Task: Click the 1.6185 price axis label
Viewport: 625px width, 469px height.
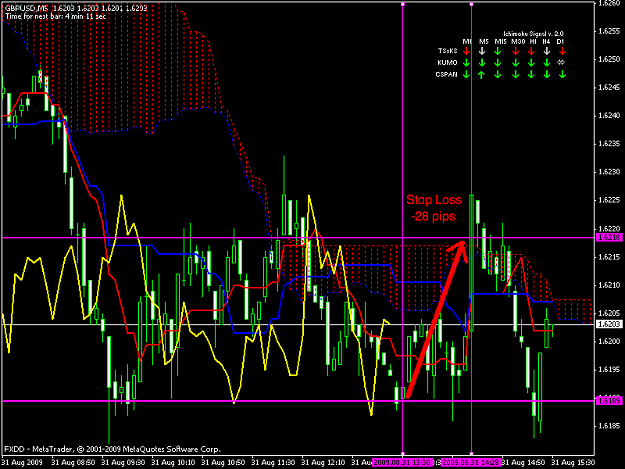Action: coord(609,426)
